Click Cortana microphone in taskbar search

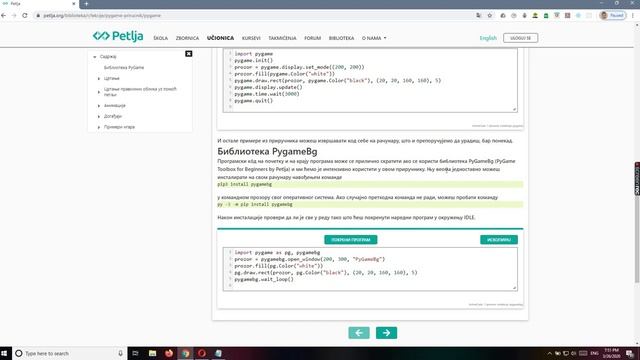(120, 353)
